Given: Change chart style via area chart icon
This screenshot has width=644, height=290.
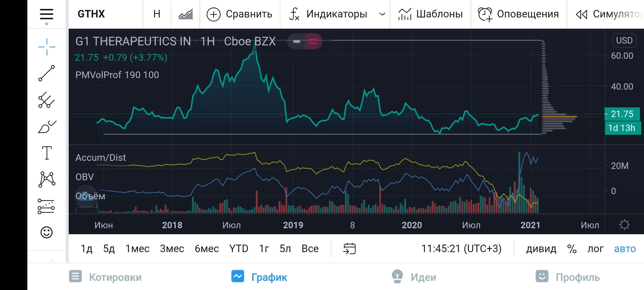Looking at the screenshot, I should (185, 14).
